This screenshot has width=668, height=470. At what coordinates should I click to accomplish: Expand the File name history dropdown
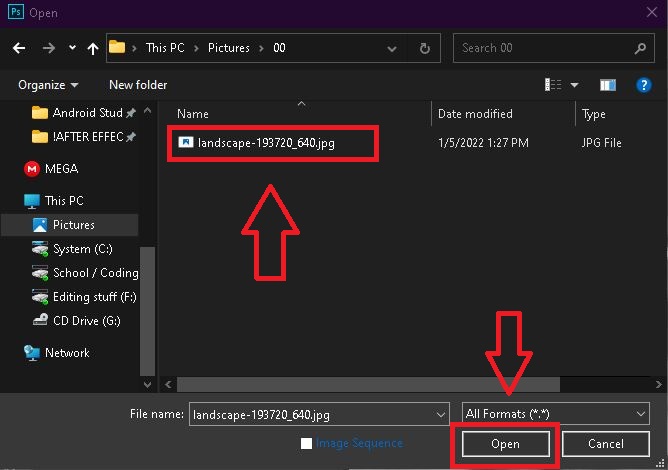pyautogui.click(x=441, y=413)
